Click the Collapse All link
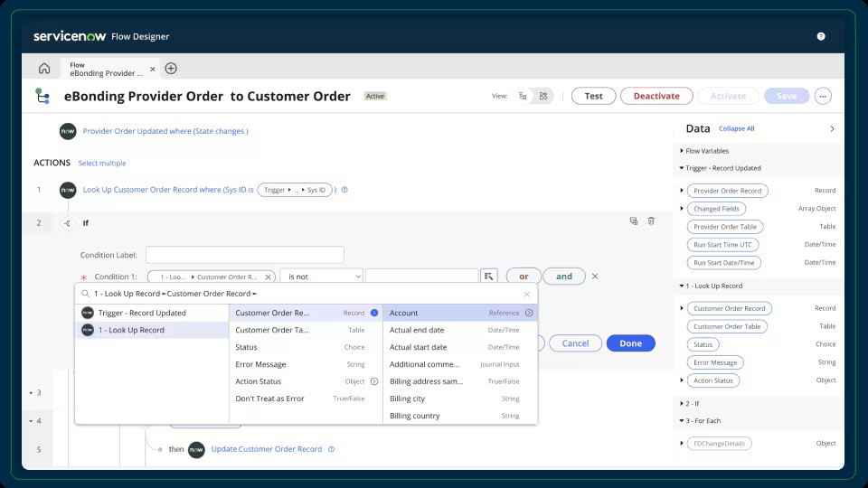The width and height of the screenshot is (868, 488). pyautogui.click(x=736, y=129)
